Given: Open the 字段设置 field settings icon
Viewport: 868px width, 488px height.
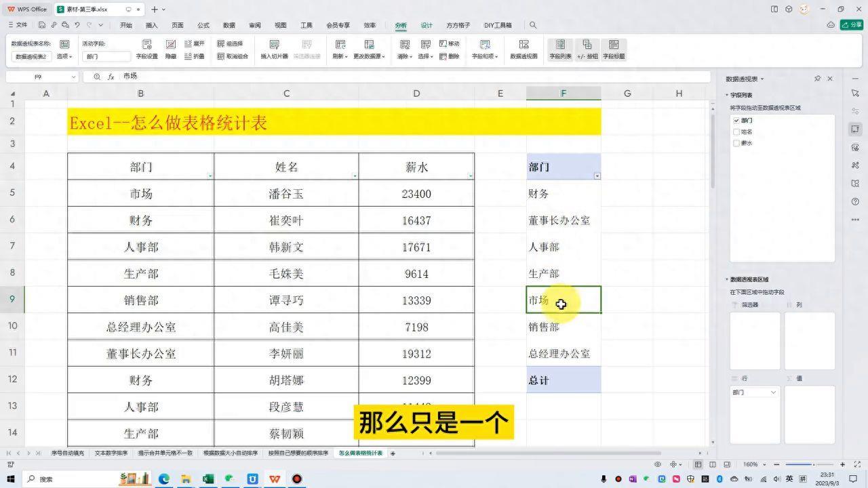Looking at the screenshot, I should point(146,45).
